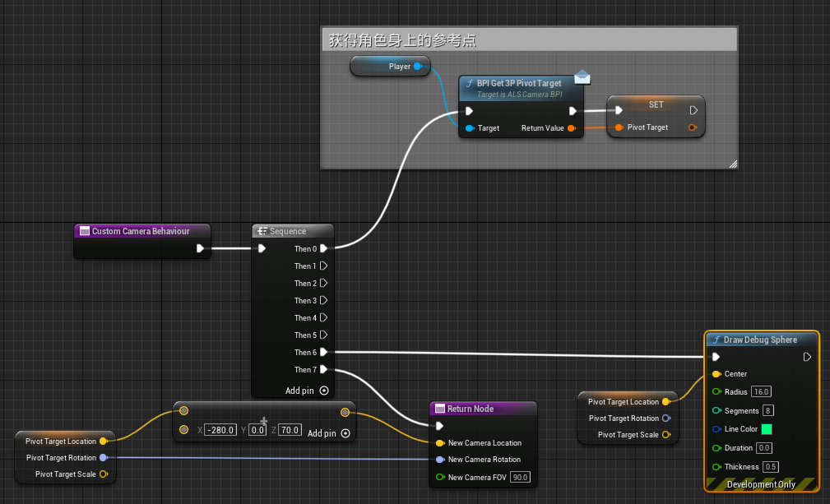Click the SET node output execution pin

(693, 110)
